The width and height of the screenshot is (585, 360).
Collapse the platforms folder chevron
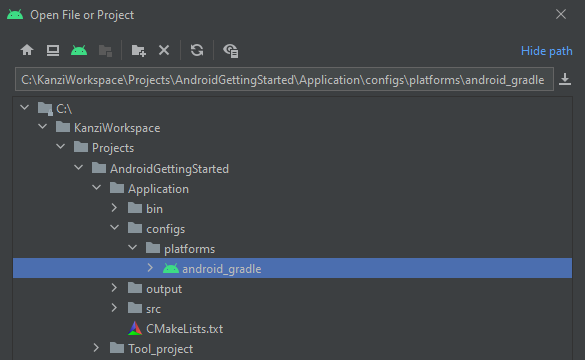(x=132, y=248)
